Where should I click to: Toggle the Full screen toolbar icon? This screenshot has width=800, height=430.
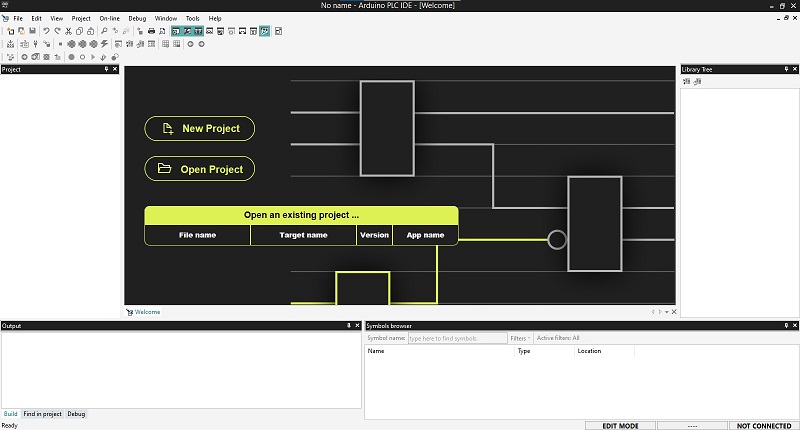tap(279, 31)
